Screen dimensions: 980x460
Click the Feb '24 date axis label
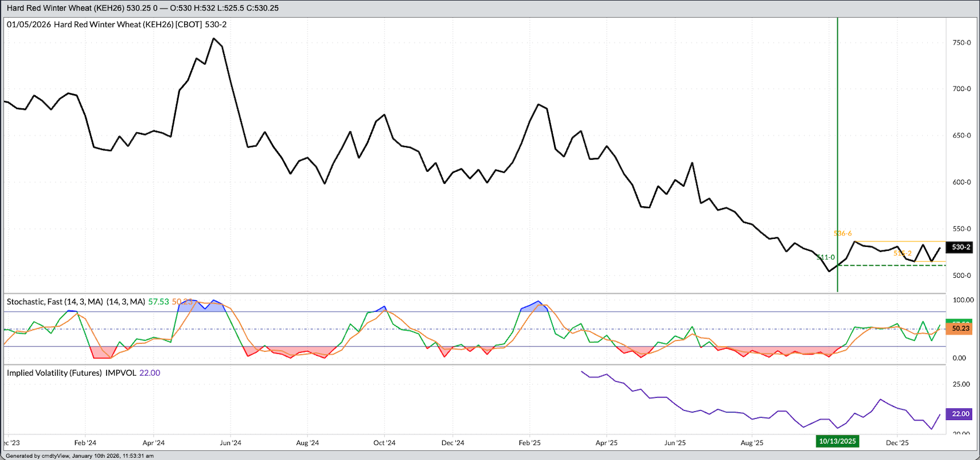[85, 443]
